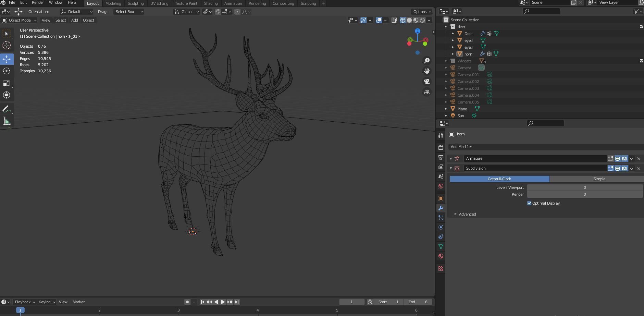Switch to rendered viewport shading
This screenshot has height=316, width=644.
coord(422,20)
